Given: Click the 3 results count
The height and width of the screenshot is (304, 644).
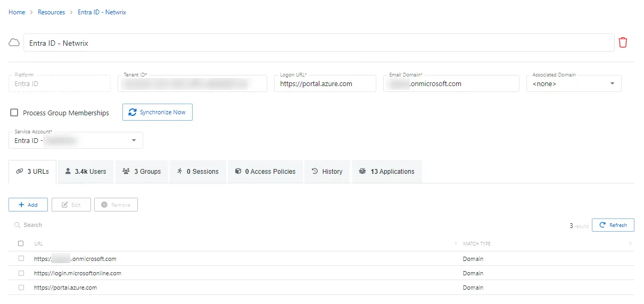Looking at the screenshot, I should pos(579,226).
